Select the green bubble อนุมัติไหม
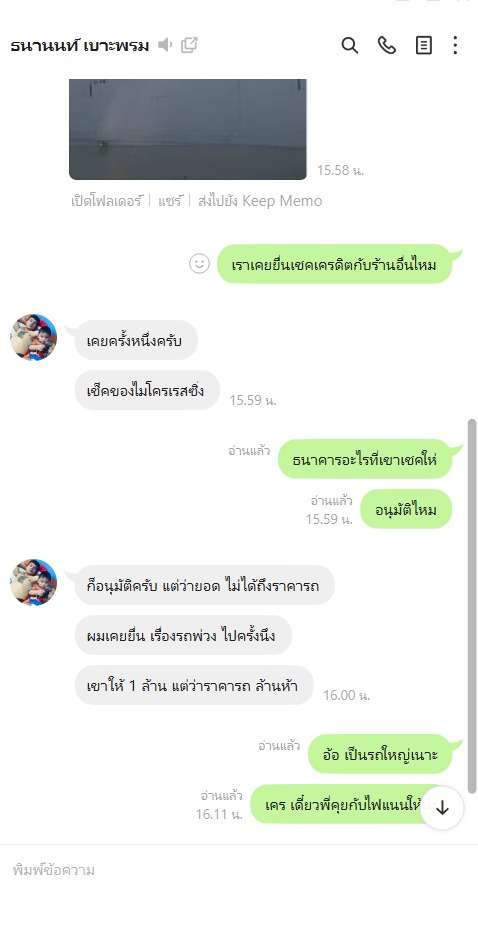The height and width of the screenshot is (938, 478). [406, 510]
